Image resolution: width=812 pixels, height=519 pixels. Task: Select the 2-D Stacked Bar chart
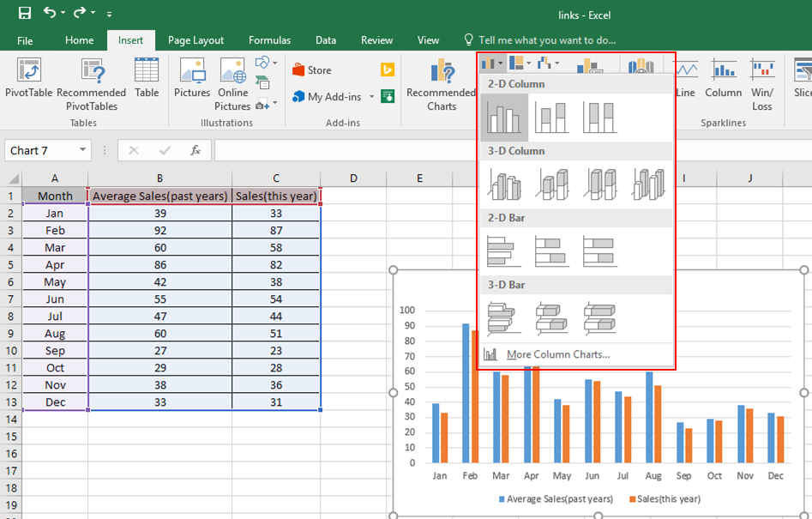(552, 251)
